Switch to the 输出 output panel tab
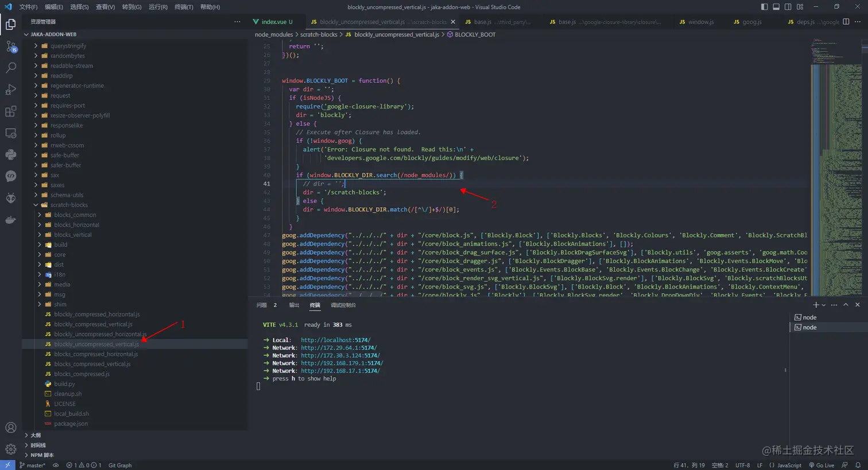 click(294, 305)
